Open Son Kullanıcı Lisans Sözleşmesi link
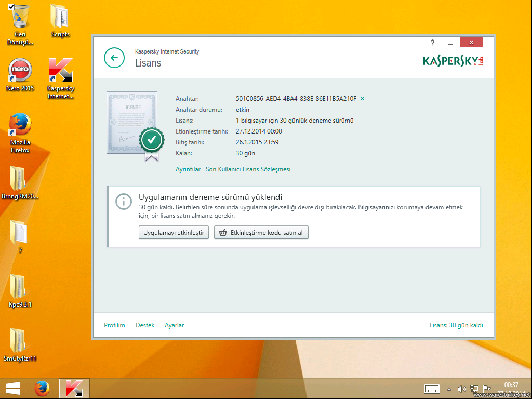This screenshot has width=532, height=399. click(x=248, y=169)
